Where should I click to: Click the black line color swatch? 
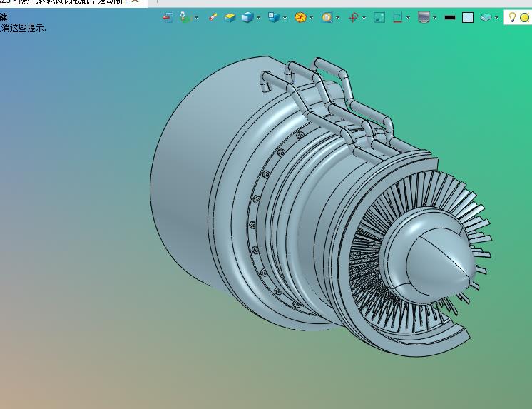[x=450, y=17]
